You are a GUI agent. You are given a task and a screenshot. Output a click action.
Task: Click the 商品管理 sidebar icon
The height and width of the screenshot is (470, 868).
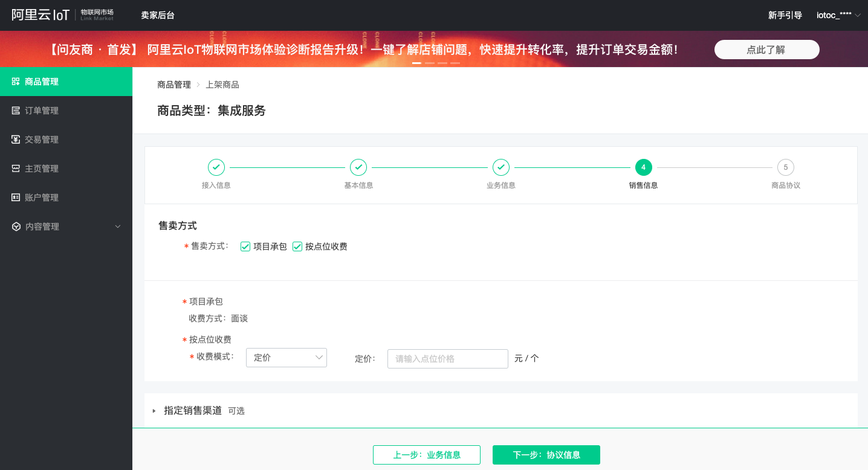pyautogui.click(x=16, y=82)
